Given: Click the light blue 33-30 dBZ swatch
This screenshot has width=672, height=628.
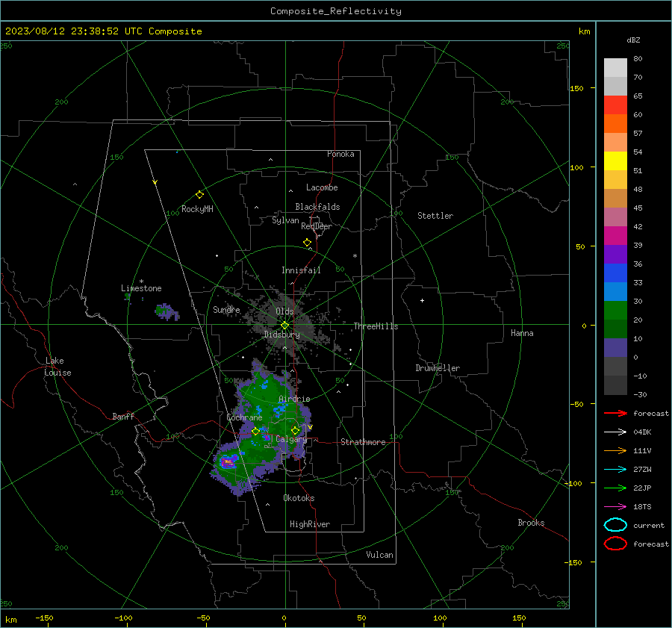Looking at the screenshot, I should 615,292.
